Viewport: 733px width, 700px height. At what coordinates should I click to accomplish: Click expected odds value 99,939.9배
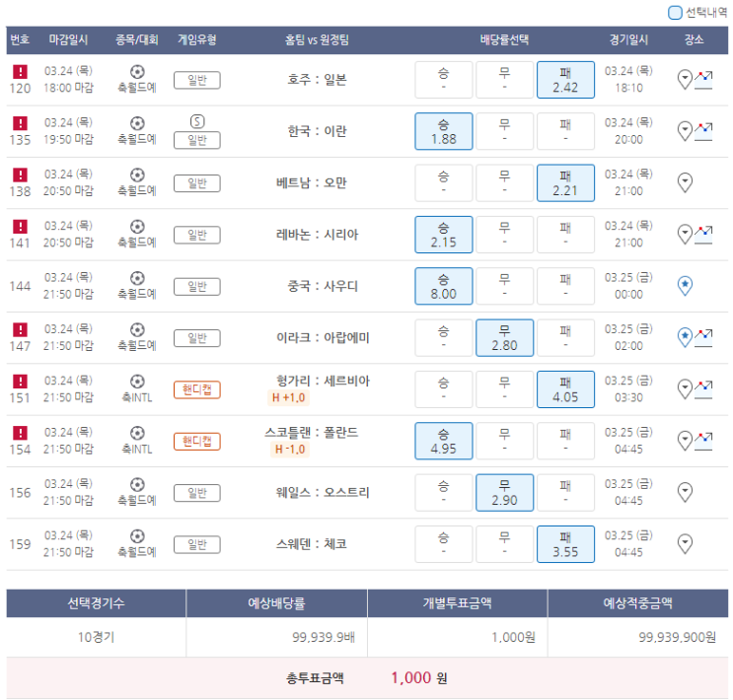point(324,637)
